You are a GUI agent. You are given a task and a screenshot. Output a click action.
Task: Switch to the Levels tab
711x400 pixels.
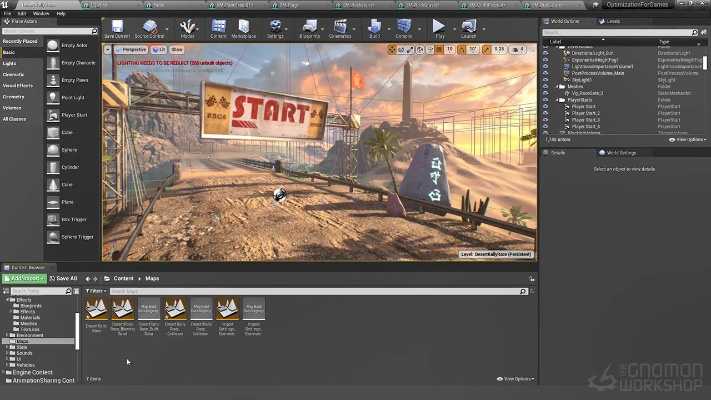click(x=613, y=20)
